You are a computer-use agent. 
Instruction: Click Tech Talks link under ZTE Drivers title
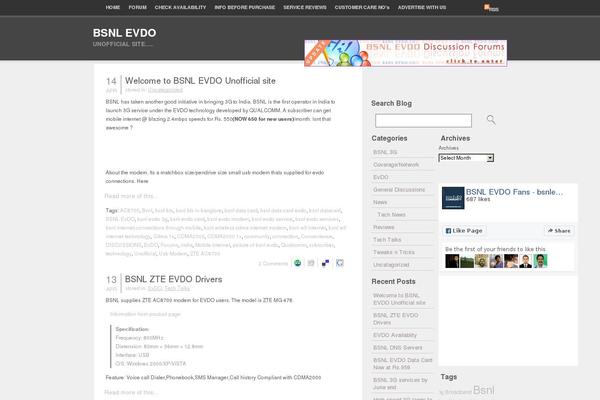[x=177, y=288]
